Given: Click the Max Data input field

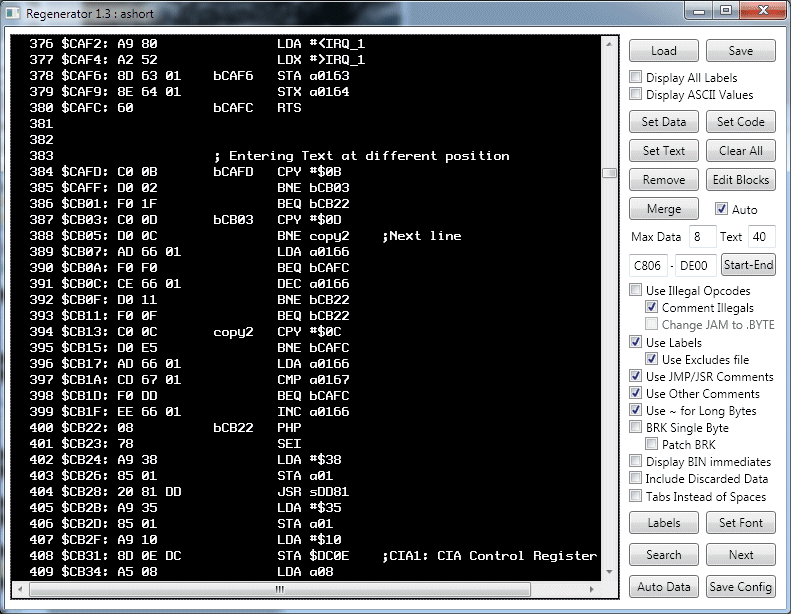Looking at the screenshot, I should (702, 237).
